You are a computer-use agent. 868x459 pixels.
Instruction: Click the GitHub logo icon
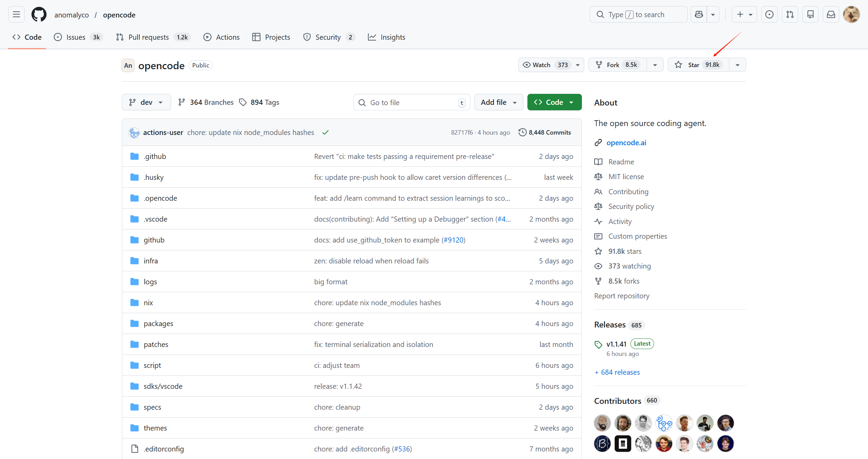click(39, 15)
